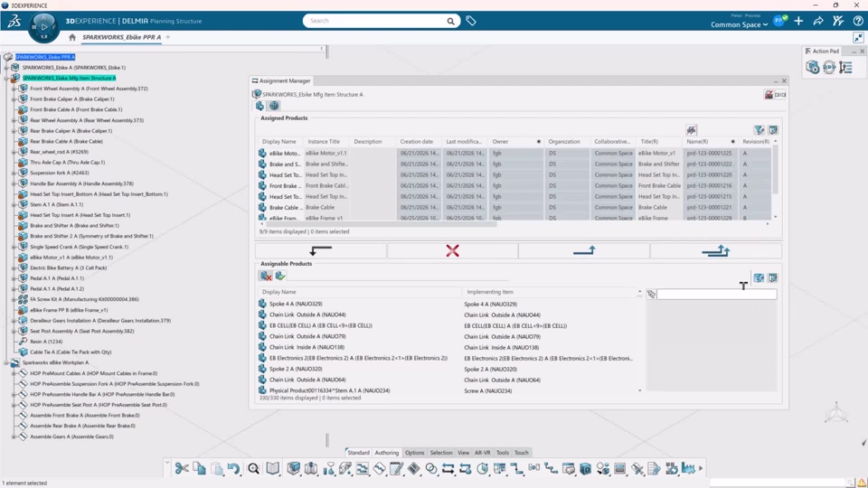Click the top Search input field

point(376,21)
